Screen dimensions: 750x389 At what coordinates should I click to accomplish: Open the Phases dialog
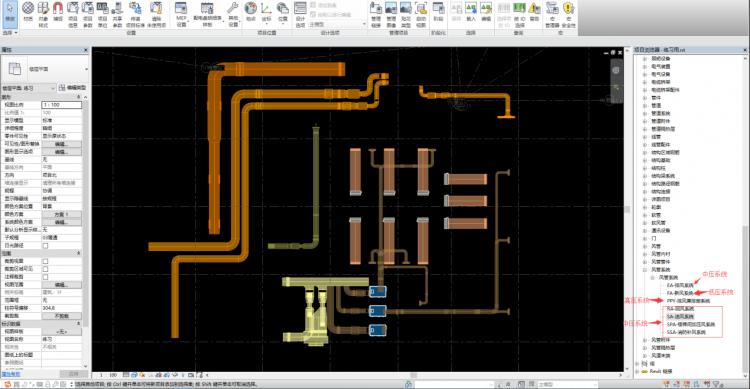(438, 12)
